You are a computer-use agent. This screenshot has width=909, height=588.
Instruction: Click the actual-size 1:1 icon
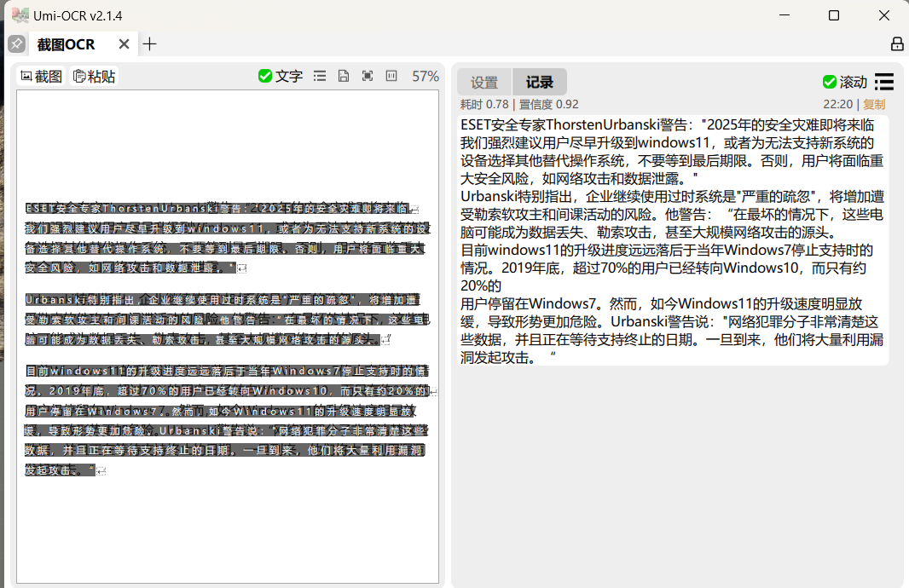pos(391,76)
